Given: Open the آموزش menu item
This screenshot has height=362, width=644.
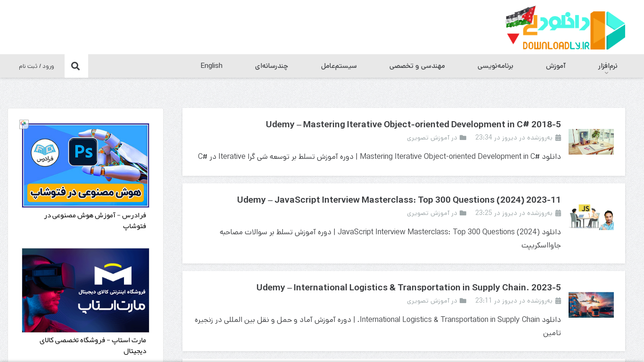Looking at the screenshot, I should (556, 66).
